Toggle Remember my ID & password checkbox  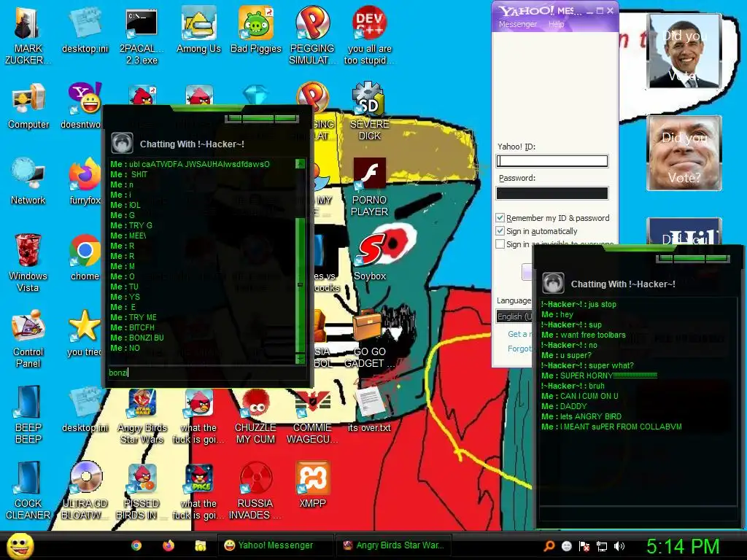(500, 217)
